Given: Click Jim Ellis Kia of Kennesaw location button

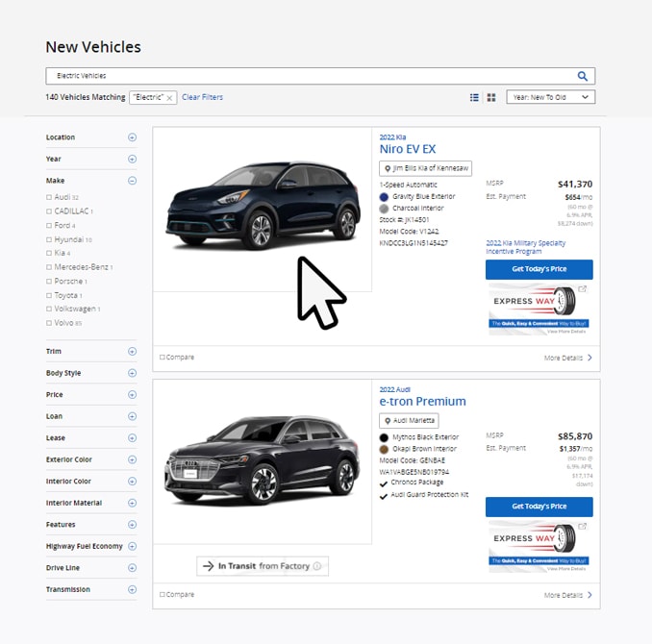Looking at the screenshot, I should tap(425, 168).
